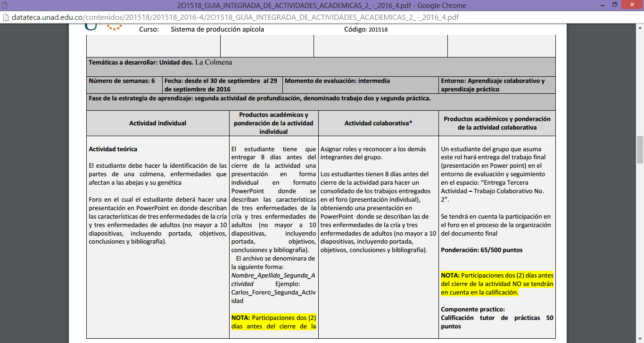
Task: Click paragraph 'Los estudiantes tienen 8 días'
Action: pyautogui.click(x=379, y=212)
